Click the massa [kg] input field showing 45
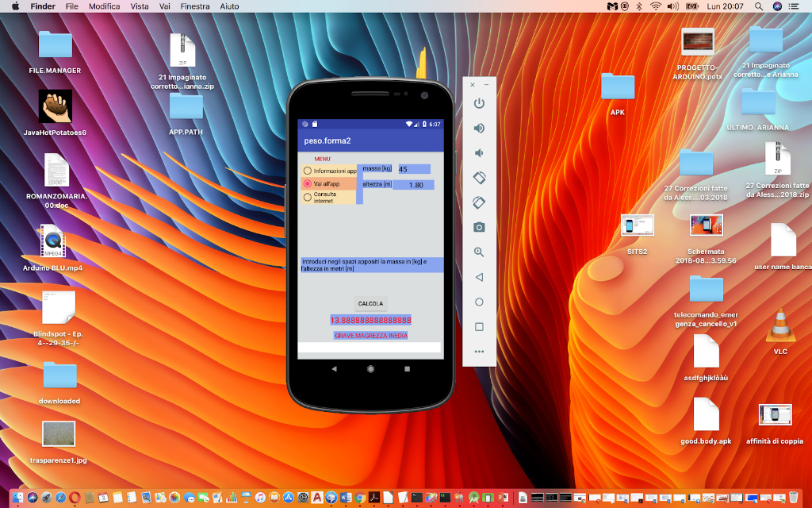 (x=414, y=169)
